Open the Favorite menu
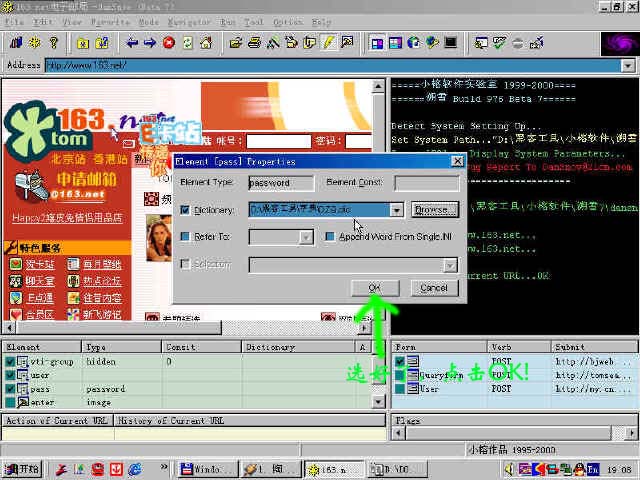Image resolution: width=640 pixels, height=480 pixels. (x=111, y=22)
